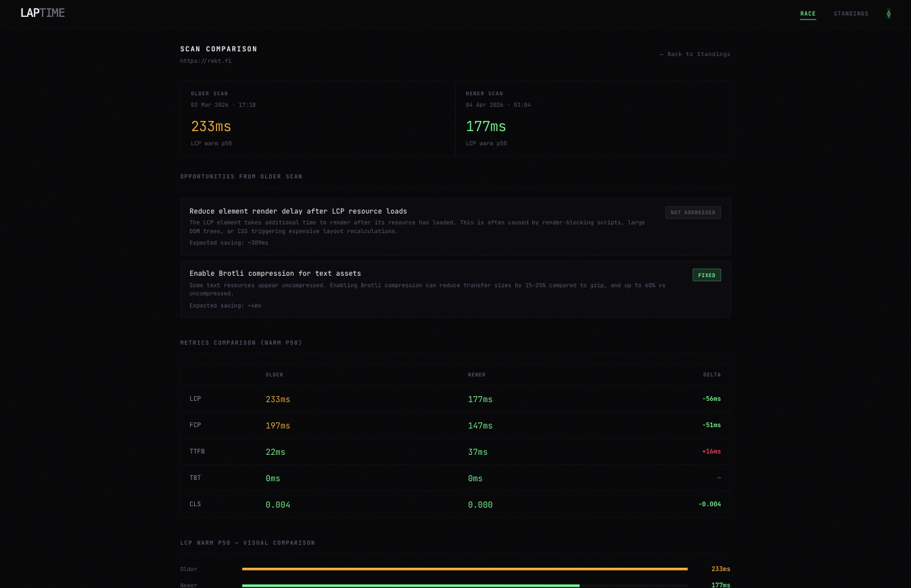Viewport: 911px width, 588px height.
Task: Click Expected saving ~4ms text
Action: point(225,305)
